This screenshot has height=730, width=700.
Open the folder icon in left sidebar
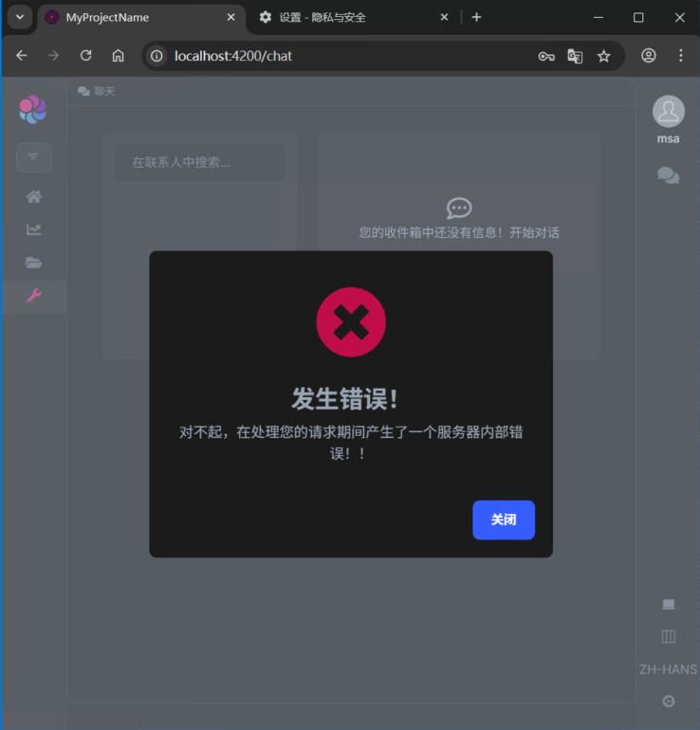(33, 263)
